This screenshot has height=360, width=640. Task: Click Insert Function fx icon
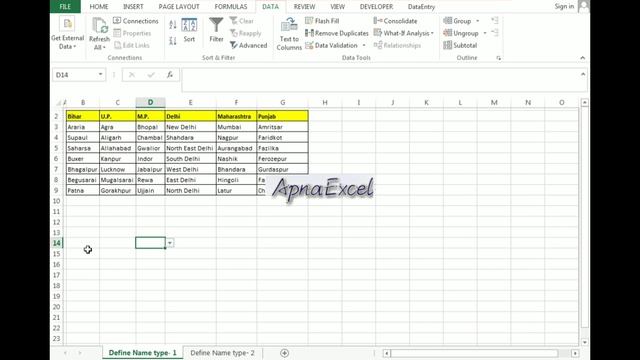coord(169,75)
